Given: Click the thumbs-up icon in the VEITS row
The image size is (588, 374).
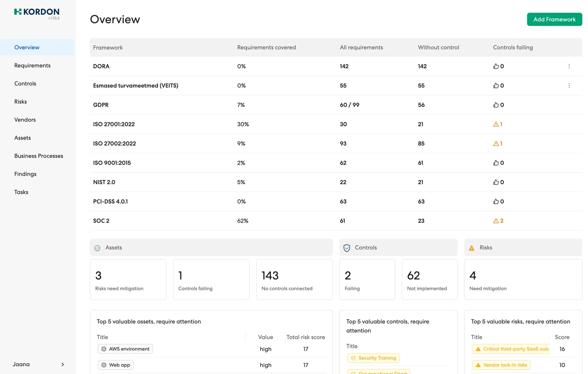Looking at the screenshot, I should tap(496, 86).
